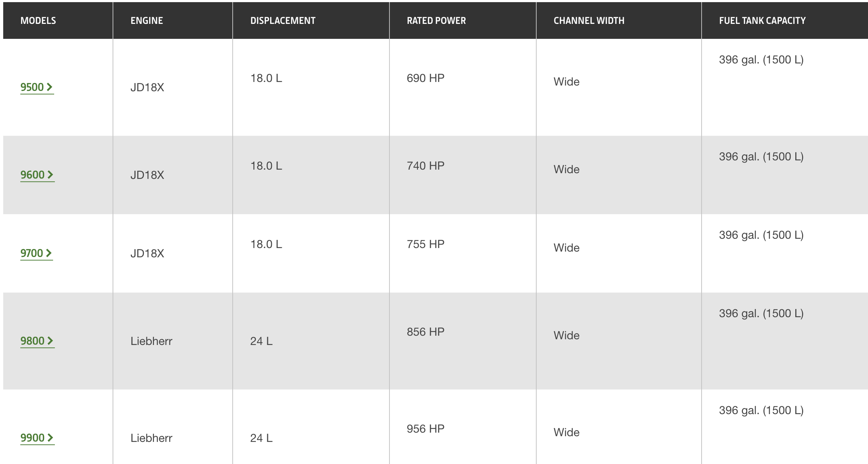This screenshot has height=464, width=868.
Task: Click the Liebherr engine cell for 9800
Action: (151, 341)
